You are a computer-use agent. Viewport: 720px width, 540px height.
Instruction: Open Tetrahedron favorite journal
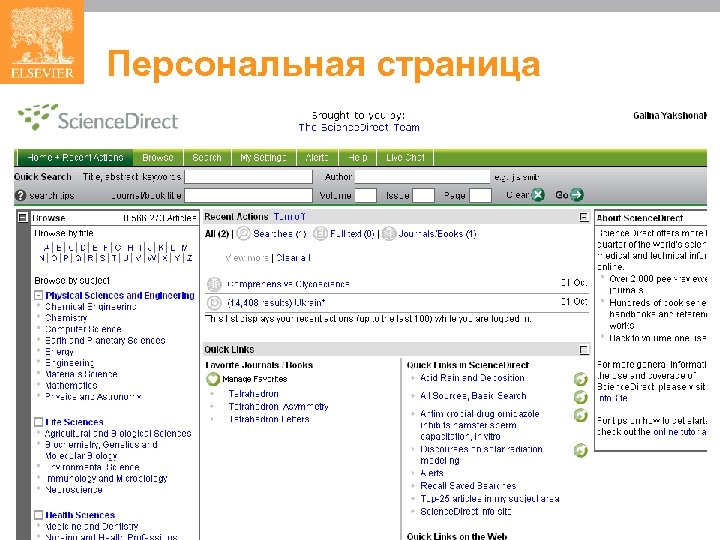(253, 394)
